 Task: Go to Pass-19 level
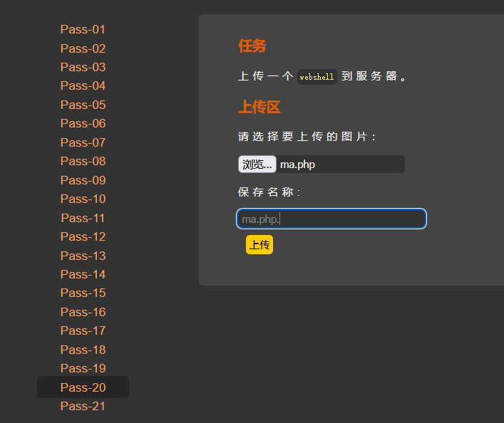click(x=83, y=368)
